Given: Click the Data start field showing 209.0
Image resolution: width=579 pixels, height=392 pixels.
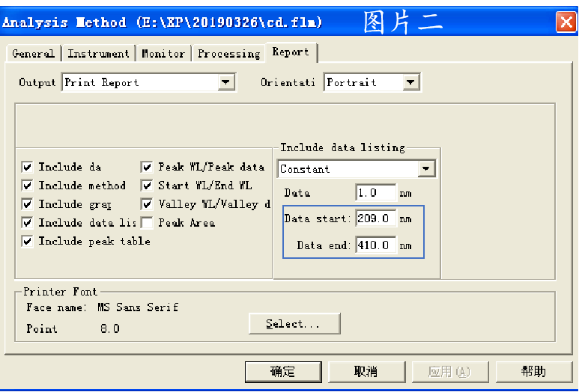Looking at the screenshot, I should [x=376, y=218].
